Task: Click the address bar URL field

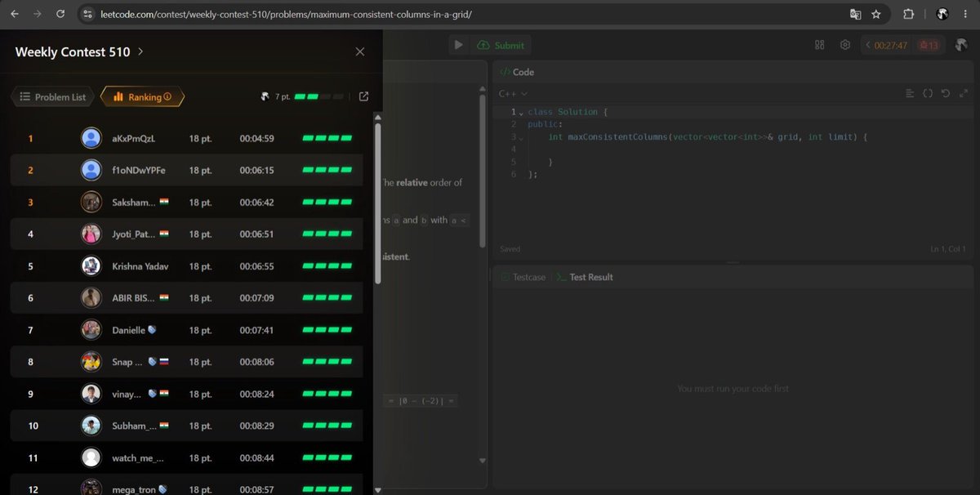Action: tap(465, 14)
